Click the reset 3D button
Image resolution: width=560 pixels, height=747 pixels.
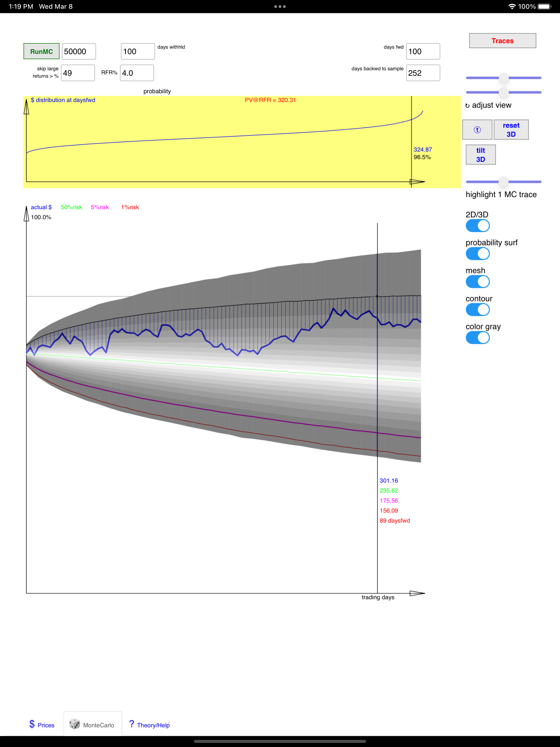click(511, 130)
